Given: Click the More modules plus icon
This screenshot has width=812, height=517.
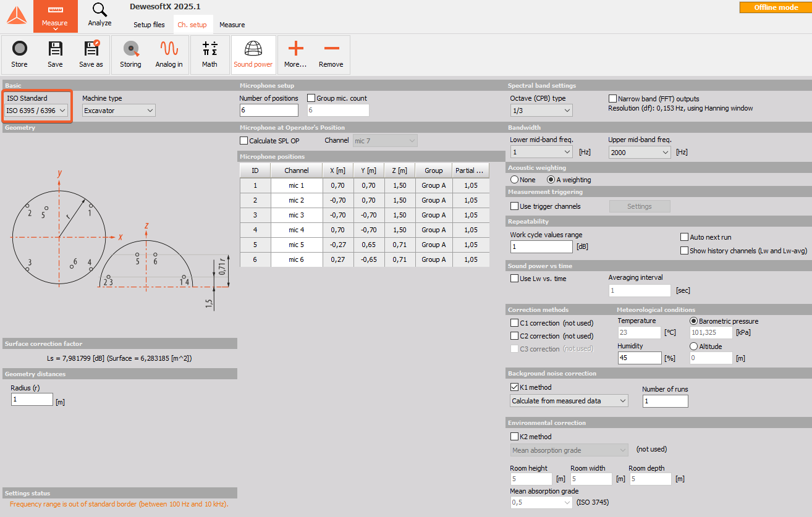Looking at the screenshot, I should point(295,55).
